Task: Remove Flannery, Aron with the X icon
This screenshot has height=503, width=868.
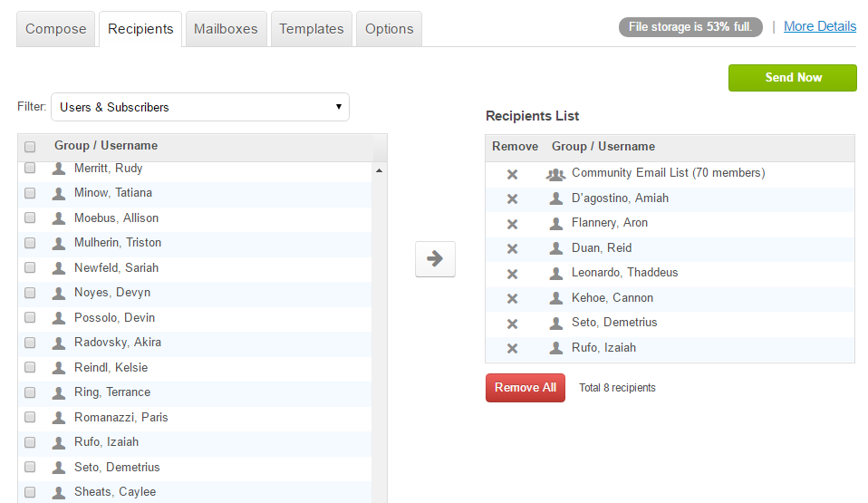Action: click(512, 224)
